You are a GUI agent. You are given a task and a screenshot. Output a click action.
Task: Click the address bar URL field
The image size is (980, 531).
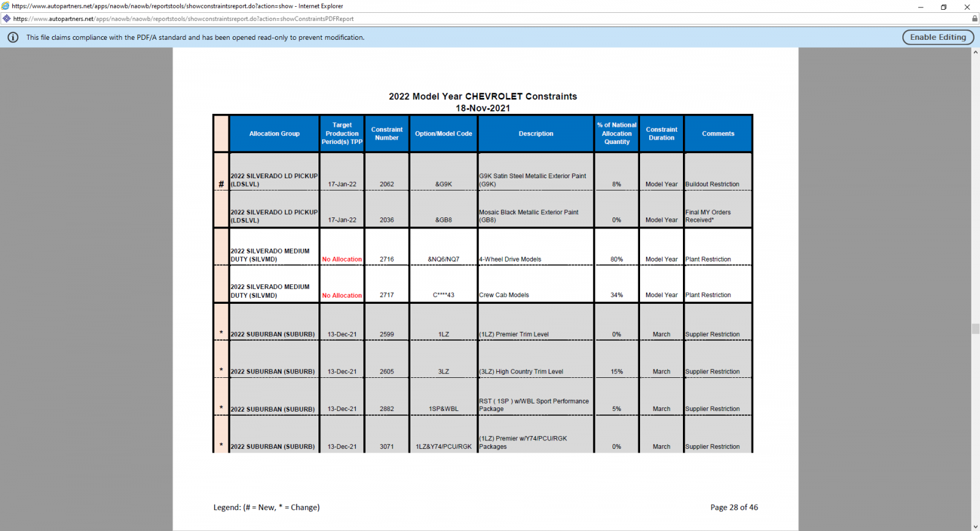(490, 18)
